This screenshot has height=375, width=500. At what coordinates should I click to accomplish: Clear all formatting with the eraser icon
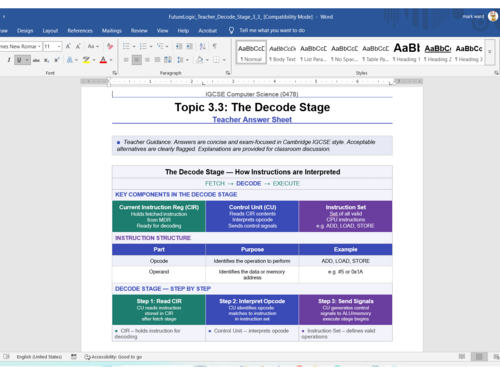[110, 46]
